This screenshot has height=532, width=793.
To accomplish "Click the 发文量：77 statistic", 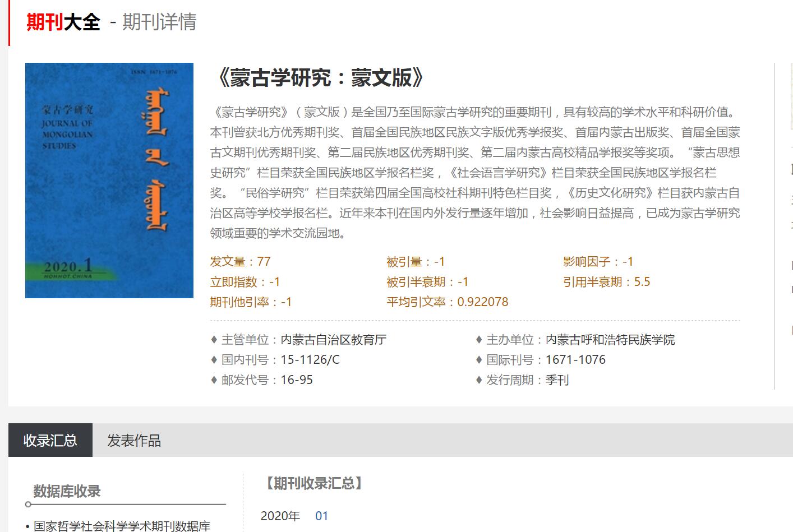I will pos(241,262).
